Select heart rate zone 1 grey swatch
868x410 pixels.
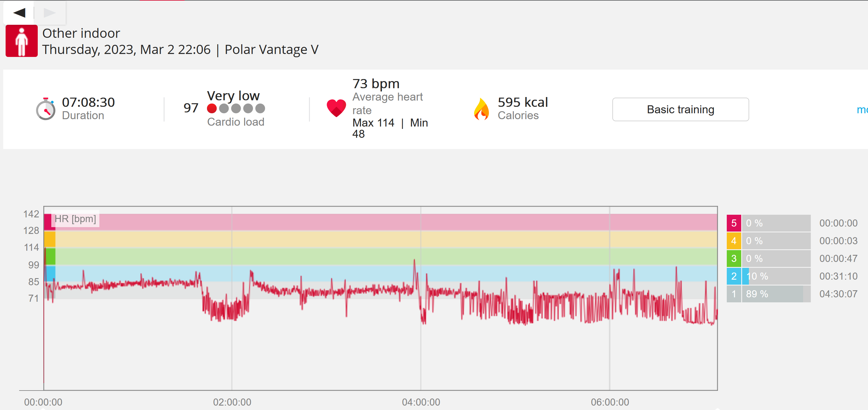734,294
